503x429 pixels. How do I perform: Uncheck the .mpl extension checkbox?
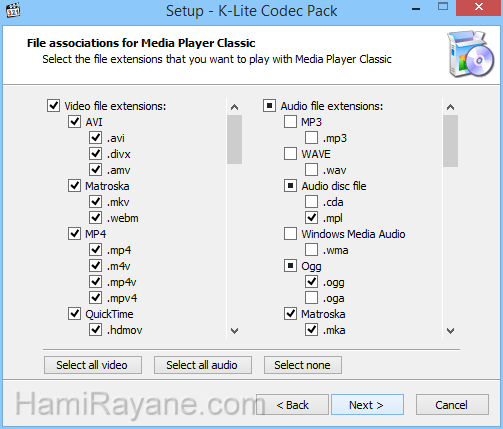[312, 217]
